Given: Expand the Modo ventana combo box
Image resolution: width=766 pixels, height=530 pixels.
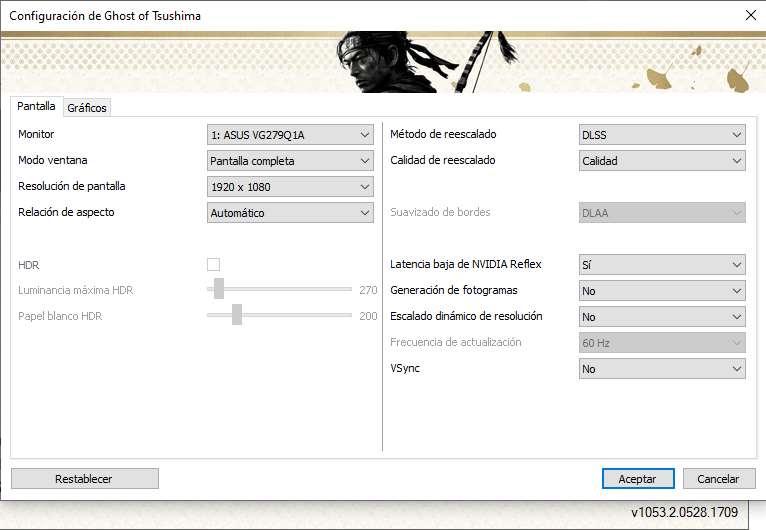Looking at the screenshot, I should click(x=290, y=161).
